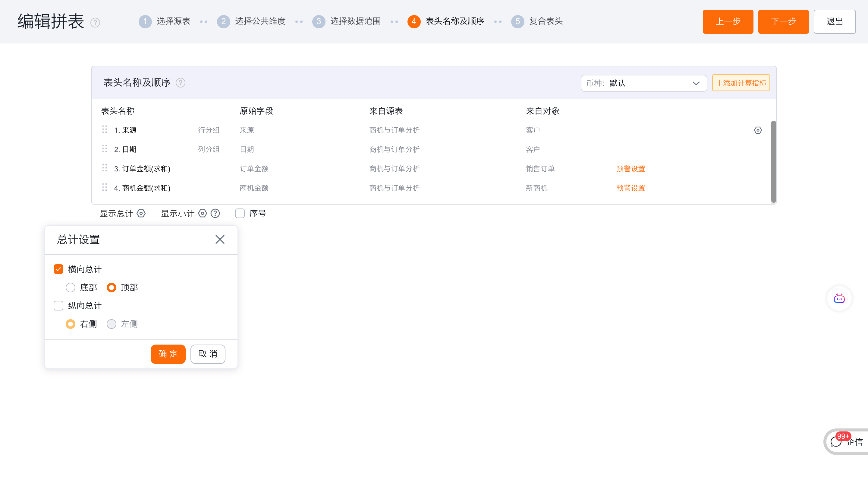Viewport: 868px width, 490px height.
Task: Open 显示总计 settings gear icon
Action: [x=141, y=213]
